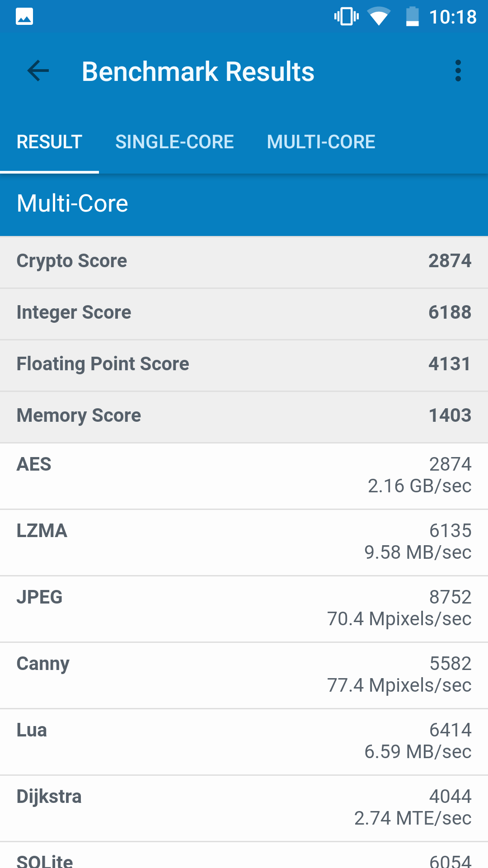This screenshot has width=488, height=868.
Task: Tap the back arrow icon
Action: [38, 71]
